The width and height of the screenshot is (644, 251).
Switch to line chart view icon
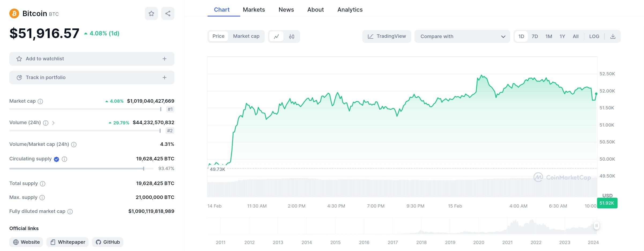[276, 36]
